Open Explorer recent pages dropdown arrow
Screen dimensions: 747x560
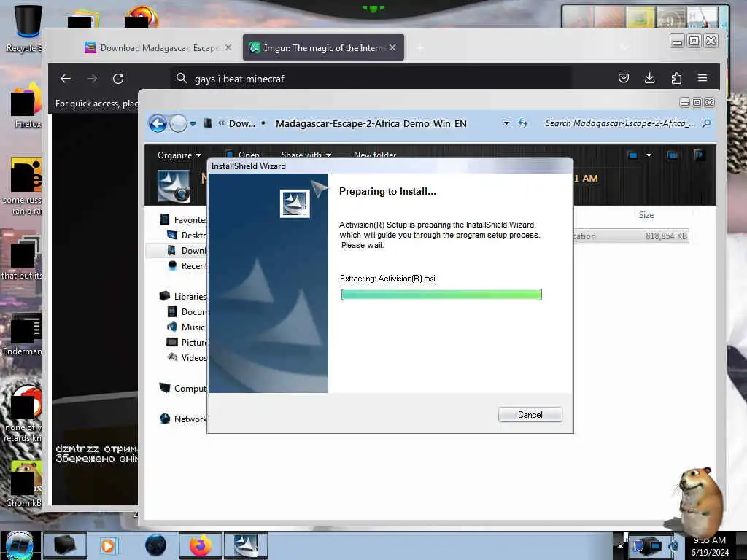click(193, 124)
